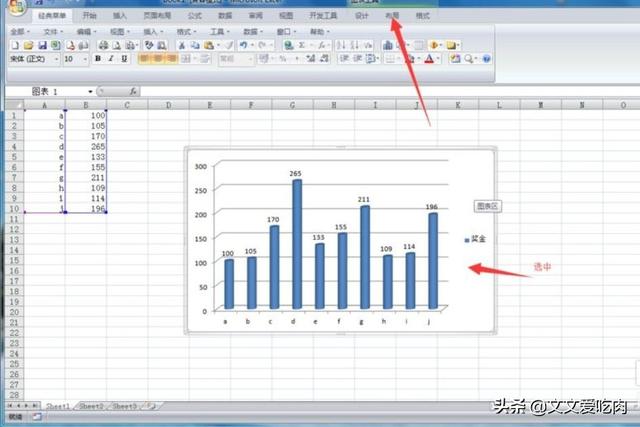Toggle Center alignment button
Screen dimensions: 640x427
coord(157,59)
